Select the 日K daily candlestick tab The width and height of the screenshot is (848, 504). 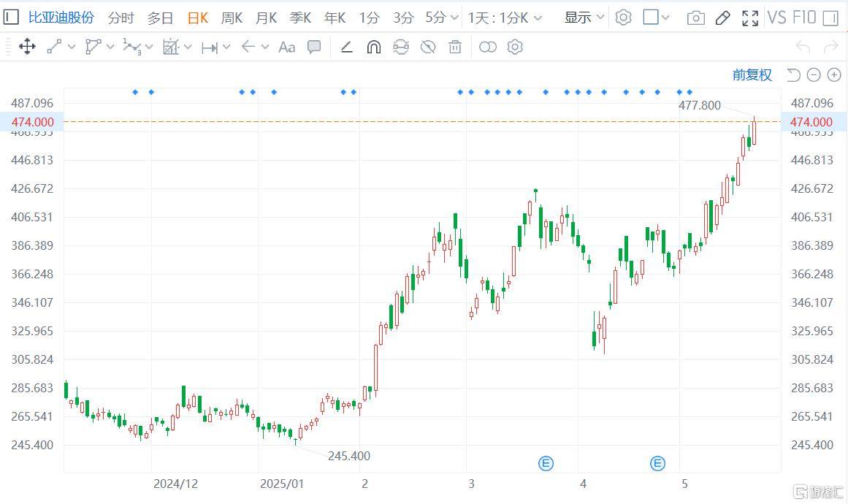[197, 18]
